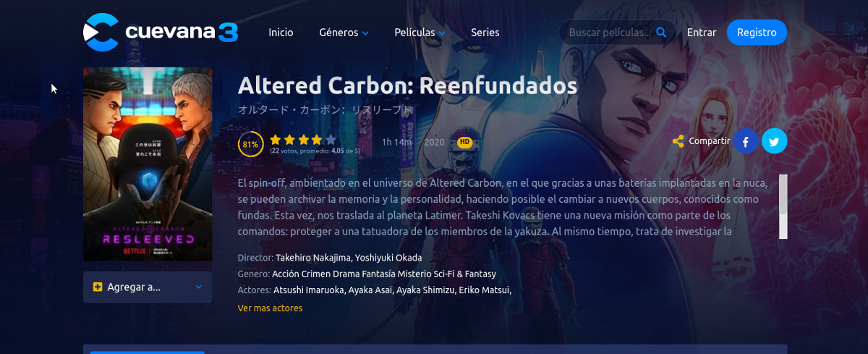Screen dimensions: 868x354
Task: Rate the movie four stars
Action: (317, 140)
